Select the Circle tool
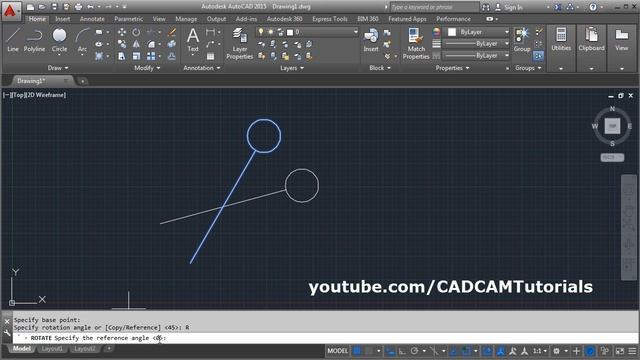This screenshot has height=360, width=640. [x=59, y=40]
